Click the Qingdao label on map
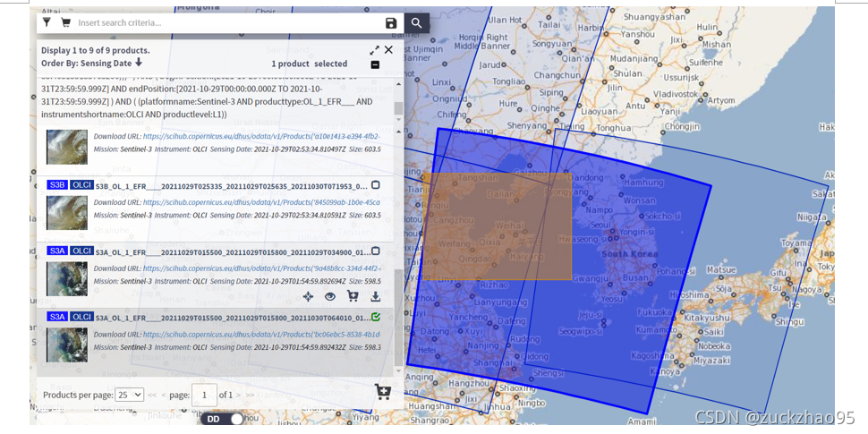868x434 pixels. pyautogui.click(x=476, y=258)
